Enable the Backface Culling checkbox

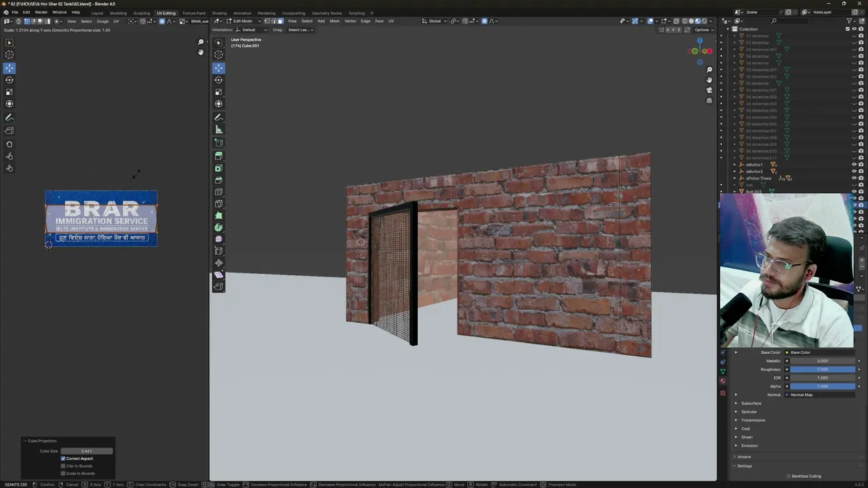click(789, 476)
